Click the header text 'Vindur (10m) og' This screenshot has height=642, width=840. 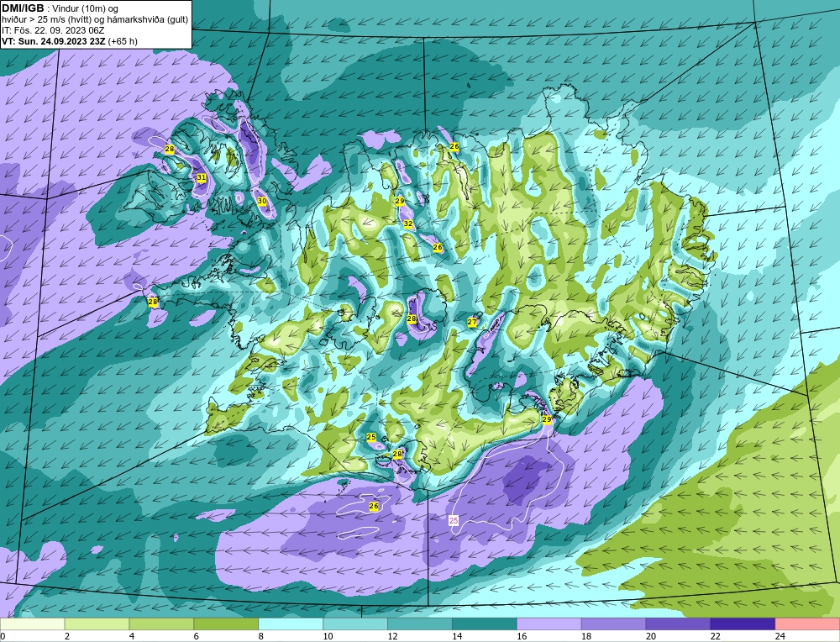[x=87, y=9]
